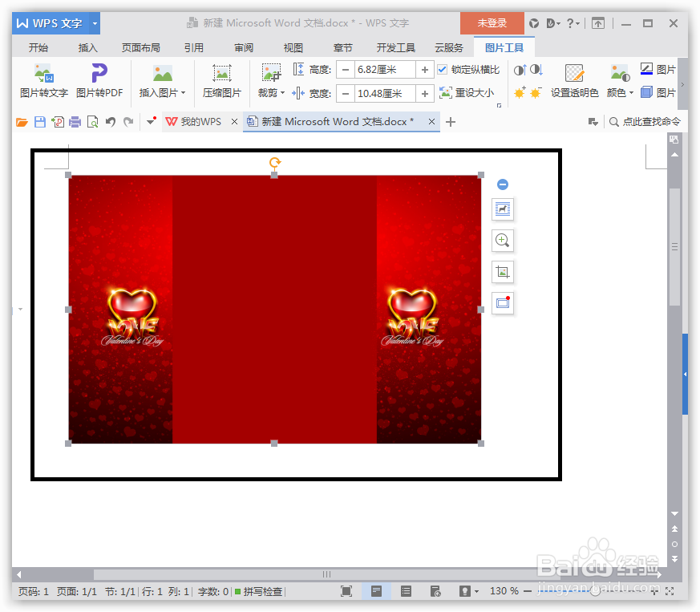Save the document via quick access toolbar
This screenshot has height=612, width=700.
click(38, 122)
